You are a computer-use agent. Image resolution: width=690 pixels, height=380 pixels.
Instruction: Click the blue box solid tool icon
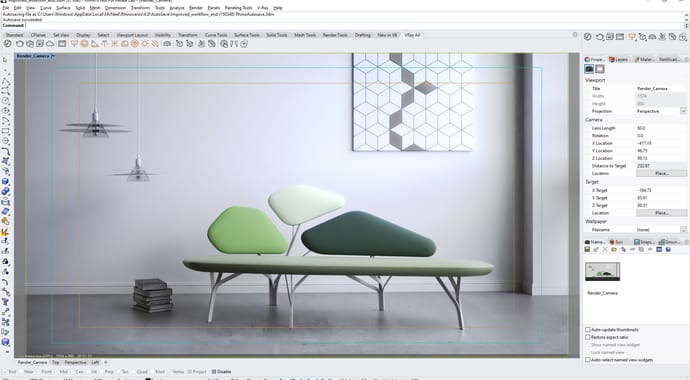[x=5, y=181]
